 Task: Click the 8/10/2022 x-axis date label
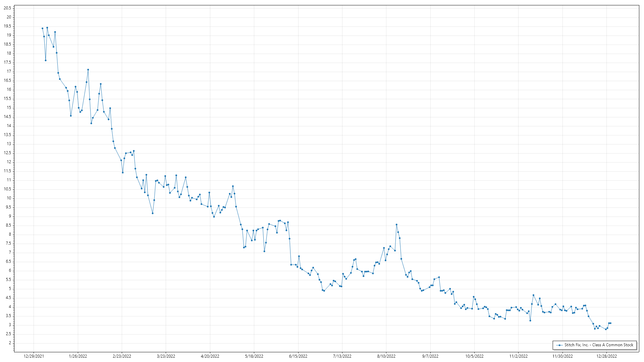(x=386, y=356)
